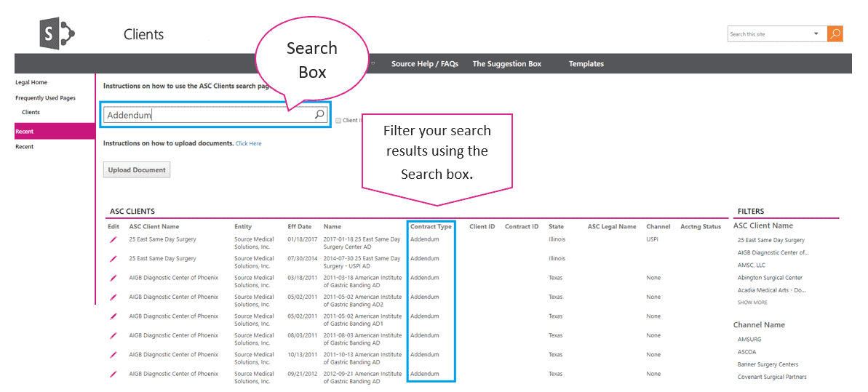868x392 pixels.
Task: Click edit pencil for 05/02/2011 AD2 row
Action: point(114,297)
